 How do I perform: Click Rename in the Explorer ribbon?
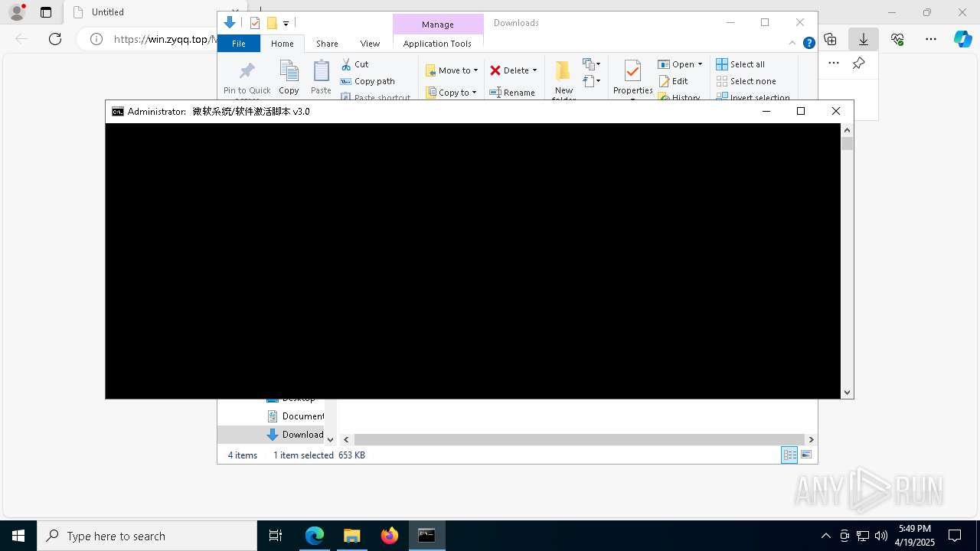coord(512,93)
